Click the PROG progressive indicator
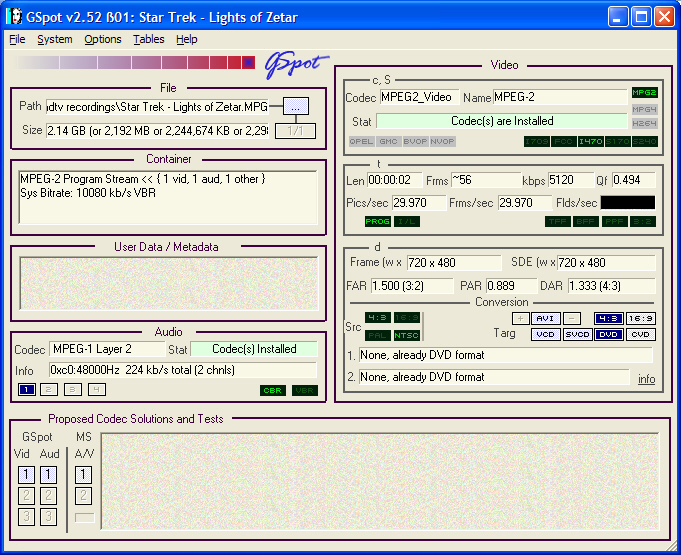The height and width of the screenshot is (555, 681). 377,221
